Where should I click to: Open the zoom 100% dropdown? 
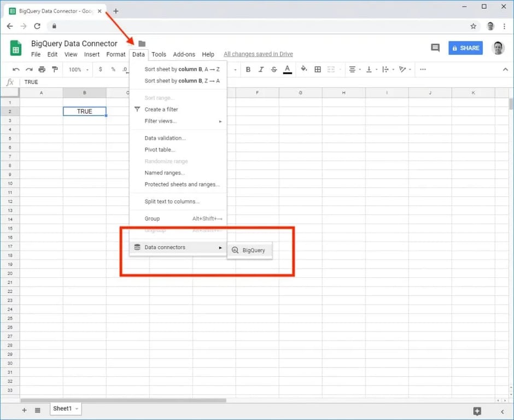tap(79, 69)
